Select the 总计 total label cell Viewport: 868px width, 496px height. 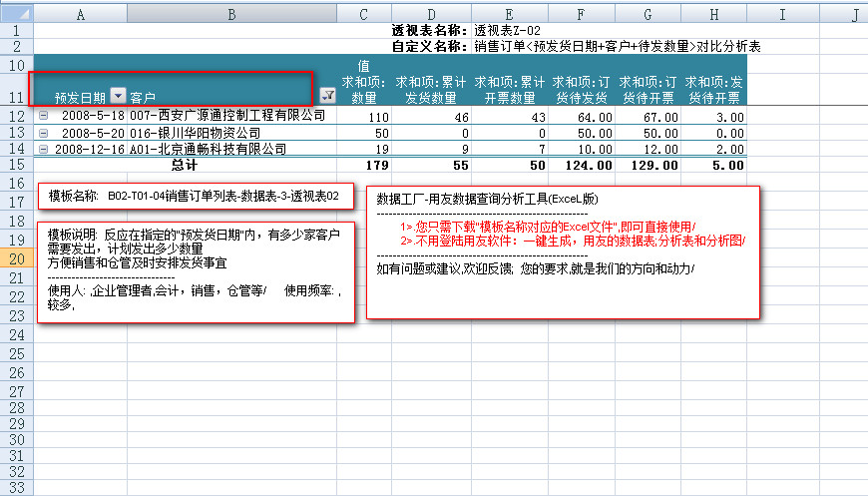pyautogui.click(x=184, y=165)
